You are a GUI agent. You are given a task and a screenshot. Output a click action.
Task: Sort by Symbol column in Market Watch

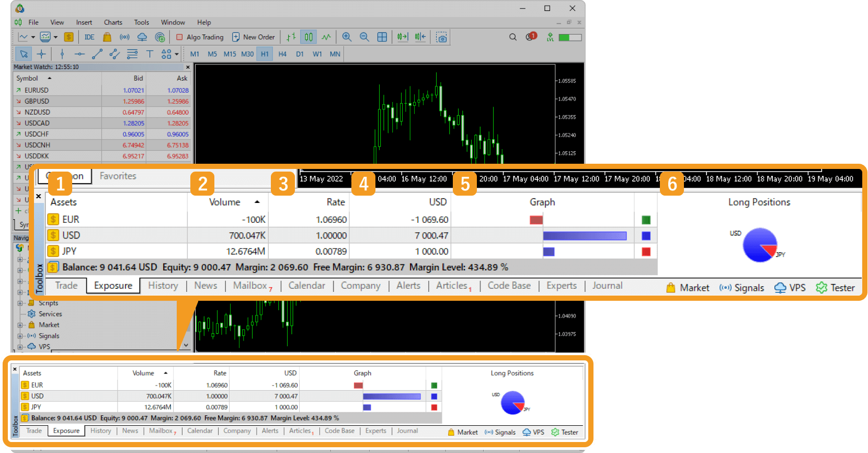coord(58,78)
